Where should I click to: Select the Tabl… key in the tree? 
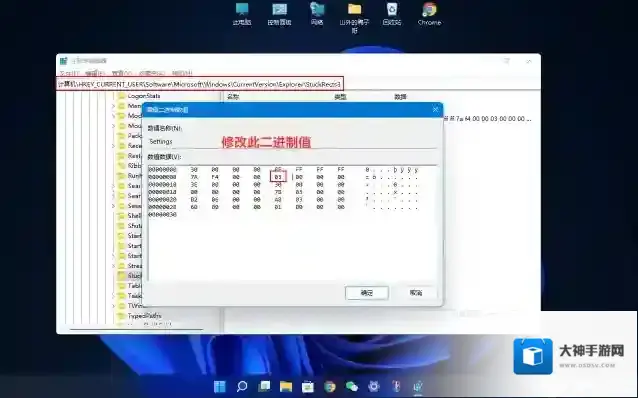pyautogui.click(x=134, y=286)
